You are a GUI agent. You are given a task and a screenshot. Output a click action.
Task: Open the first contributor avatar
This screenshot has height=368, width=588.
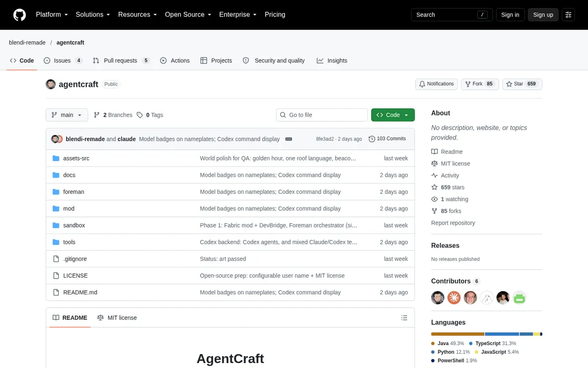click(x=438, y=297)
